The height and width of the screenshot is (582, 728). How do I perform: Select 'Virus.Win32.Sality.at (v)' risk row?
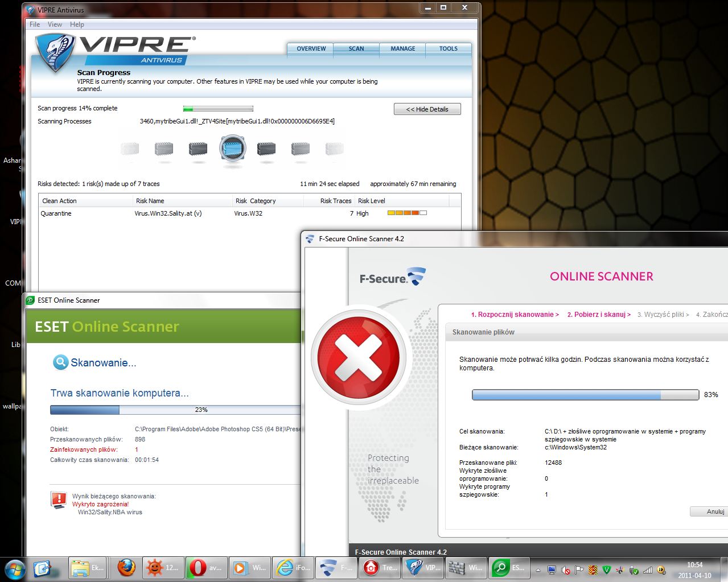[168, 213]
